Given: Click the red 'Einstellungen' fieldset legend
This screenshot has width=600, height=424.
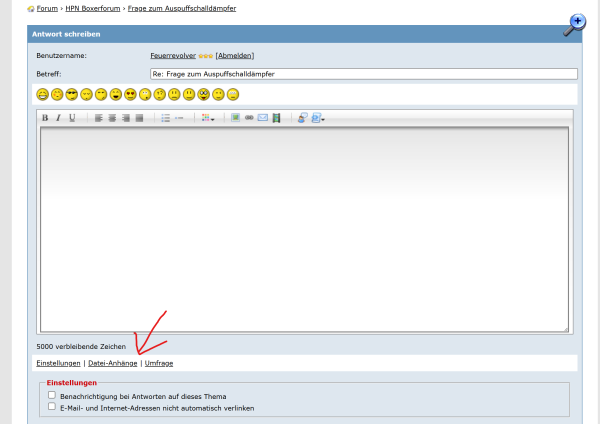Looking at the screenshot, I should point(72,383).
